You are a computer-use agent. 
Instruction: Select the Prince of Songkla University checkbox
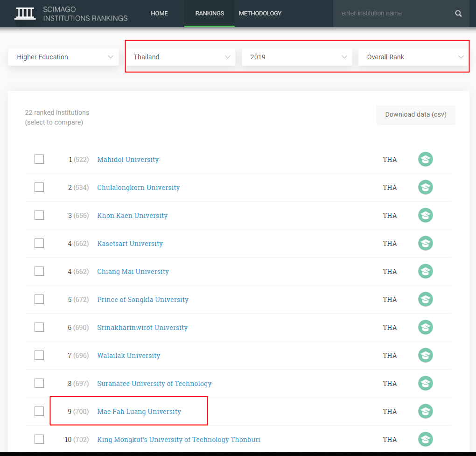(39, 299)
